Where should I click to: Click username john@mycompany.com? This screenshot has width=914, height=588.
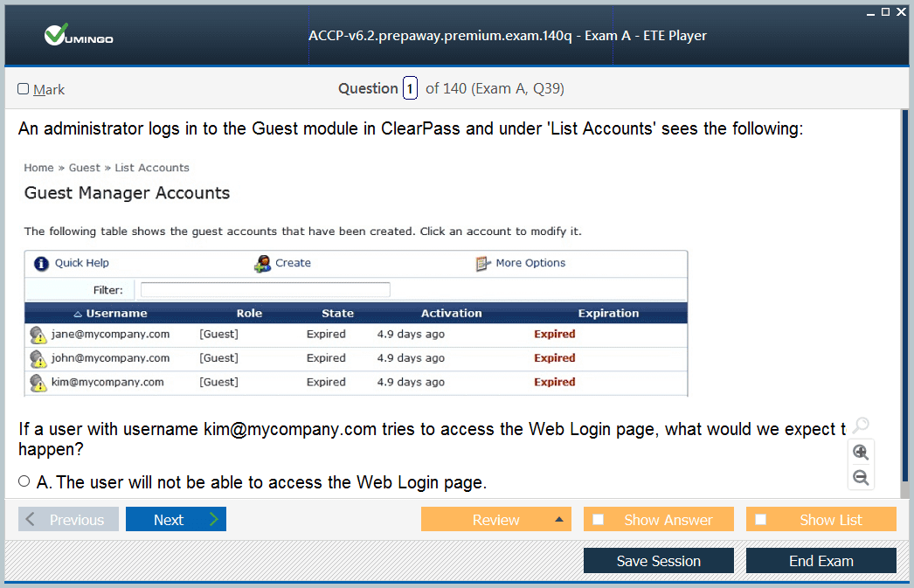coord(111,358)
